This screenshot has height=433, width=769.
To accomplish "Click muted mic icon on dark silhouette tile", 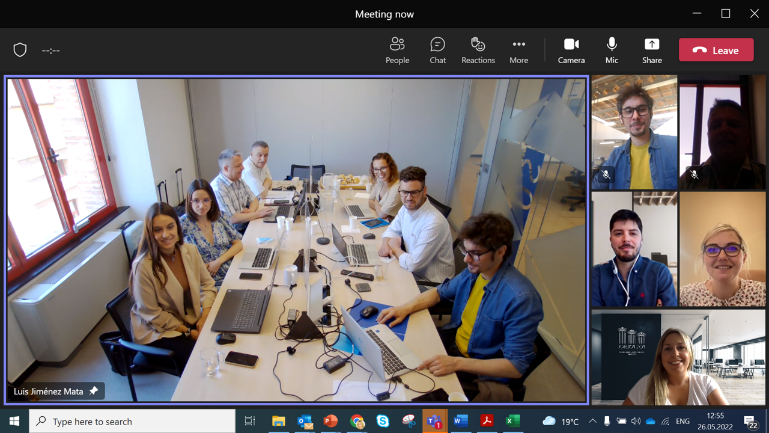I will pyautogui.click(x=694, y=174).
